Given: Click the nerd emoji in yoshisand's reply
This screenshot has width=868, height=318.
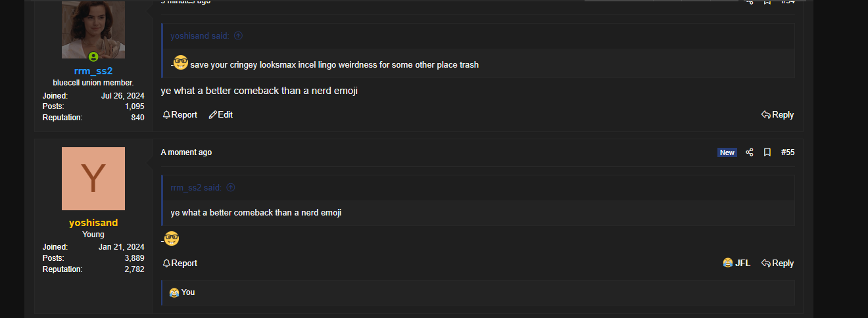Looking at the screenshot, I should pos(172,239).
